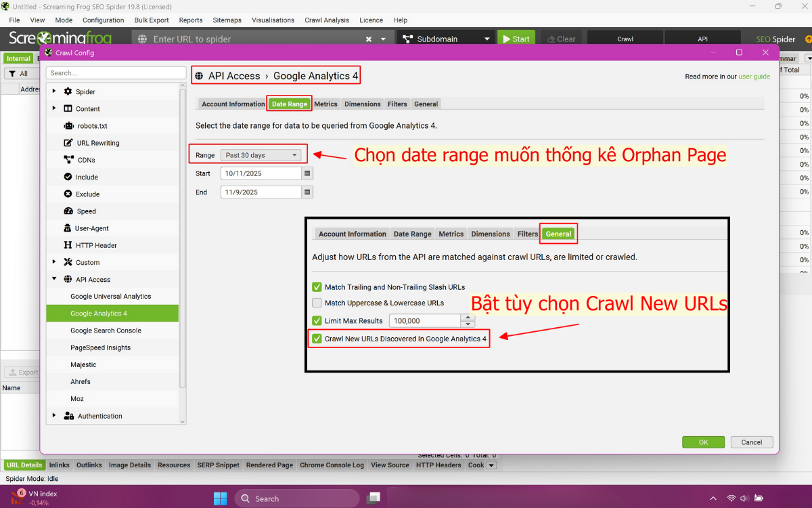Switch to the Metrics tab

pyautogui.click(x=325, y=104)
